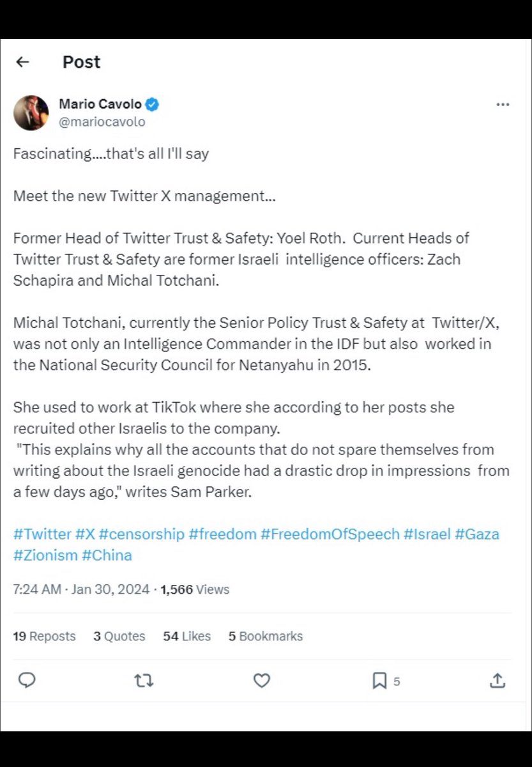Open Mario Cavolo's profile picture

31,112
